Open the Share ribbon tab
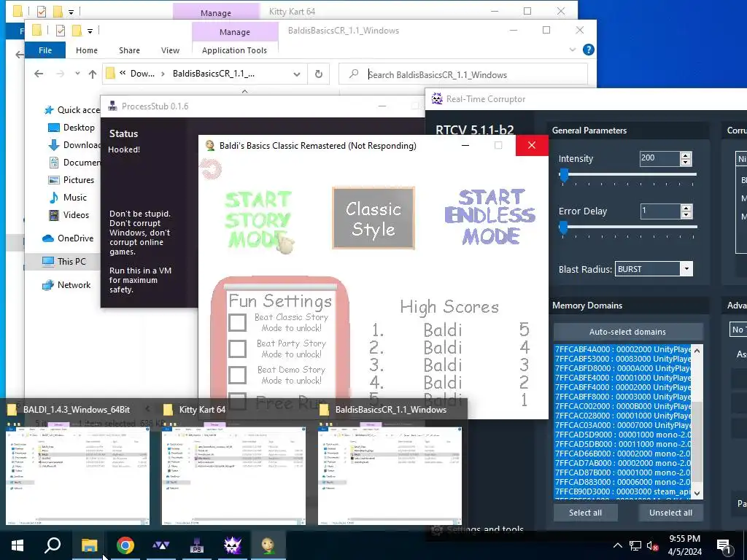This screenshot has width=747, height=560. point(129,50)
